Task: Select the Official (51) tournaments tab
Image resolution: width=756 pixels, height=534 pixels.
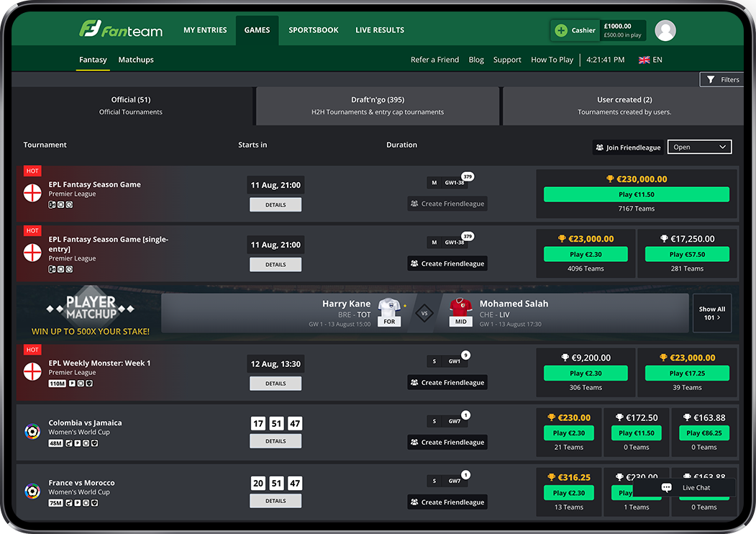Action: pos(131,106)
